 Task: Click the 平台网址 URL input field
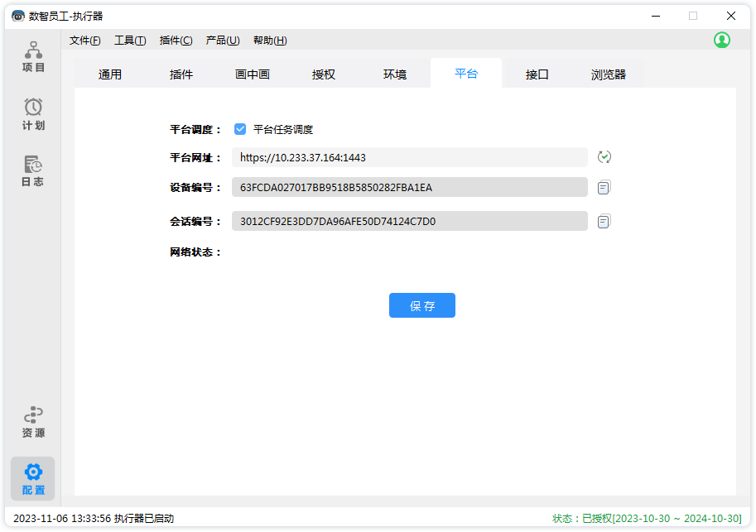tap(410, 157)
